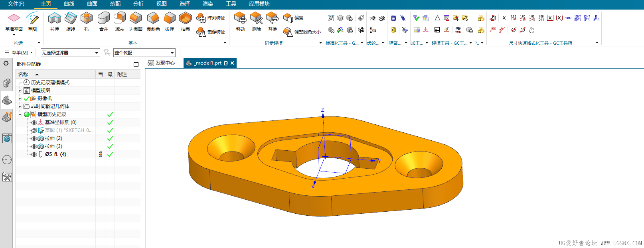Open 菜单(M) menu dropdown
The height and width of the screenshot is (248, 644).
pos(19,53)
